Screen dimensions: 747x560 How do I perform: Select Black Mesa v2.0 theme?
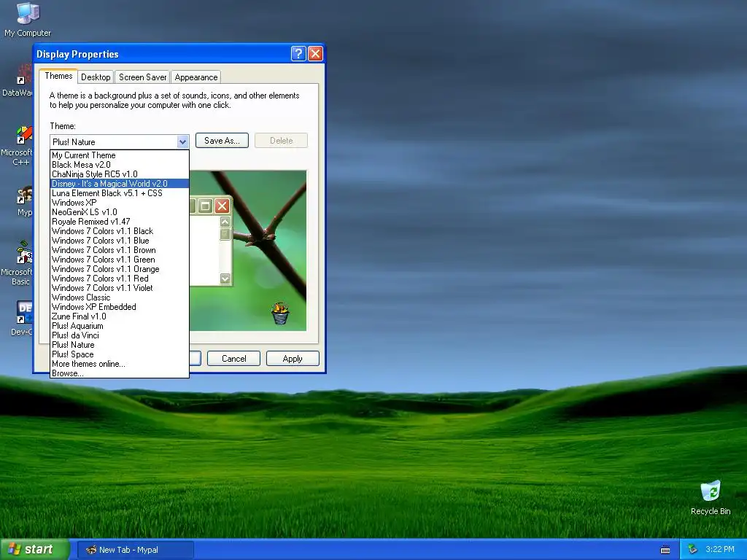point(120,165)
